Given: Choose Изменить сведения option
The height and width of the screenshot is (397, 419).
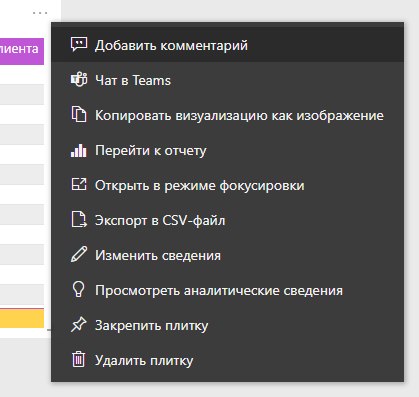Looking at the screenshot, I should tap(227, 255).
